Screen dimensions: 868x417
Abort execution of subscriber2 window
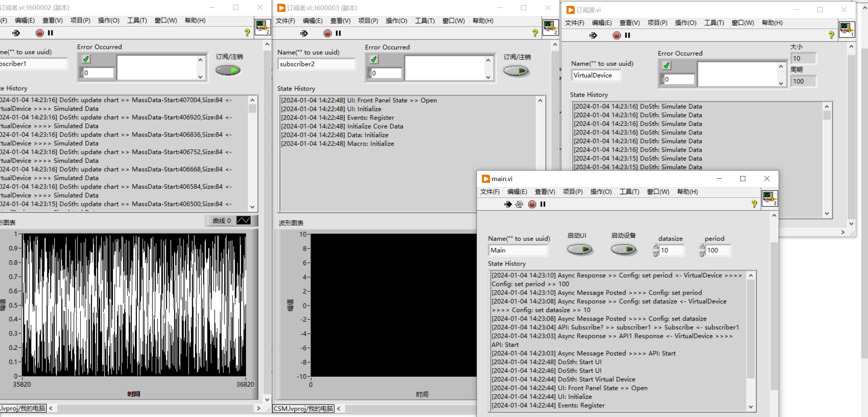pyautogui.click(x=328, y=33)
